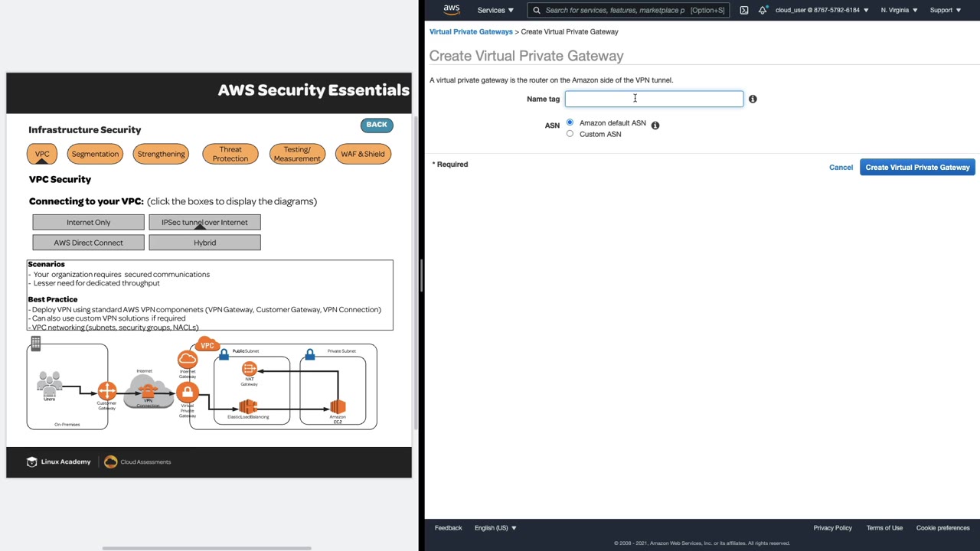Open Cookie preferences

[x=943, y=528]
